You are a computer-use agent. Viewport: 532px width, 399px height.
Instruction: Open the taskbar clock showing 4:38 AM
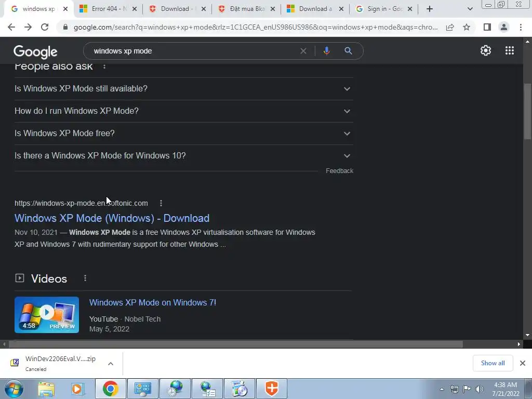click(506, 389)
